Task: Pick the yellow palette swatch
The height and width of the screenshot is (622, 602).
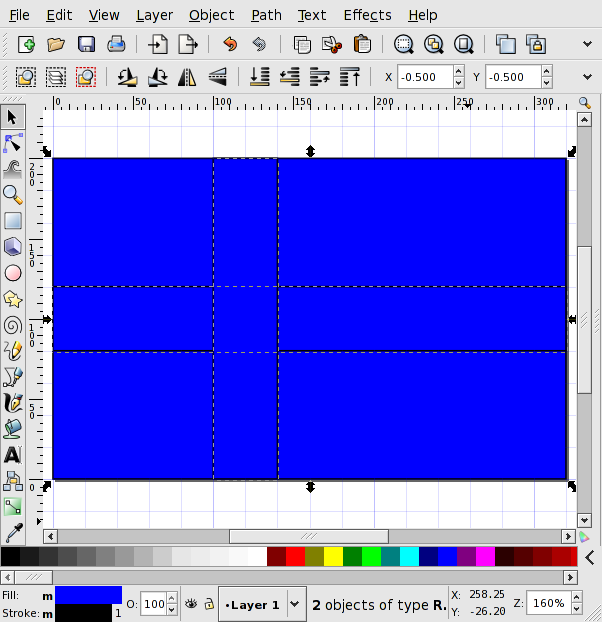Action: coord(333,556)
